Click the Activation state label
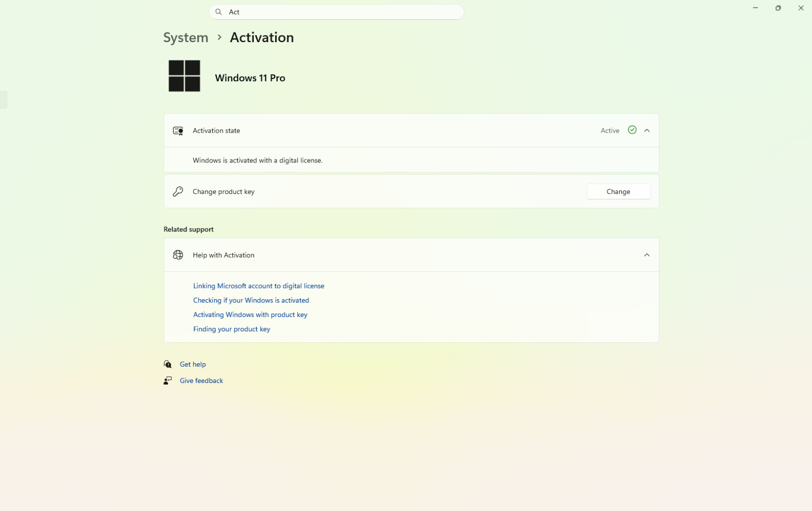812x511 pixels. (216, 131)
